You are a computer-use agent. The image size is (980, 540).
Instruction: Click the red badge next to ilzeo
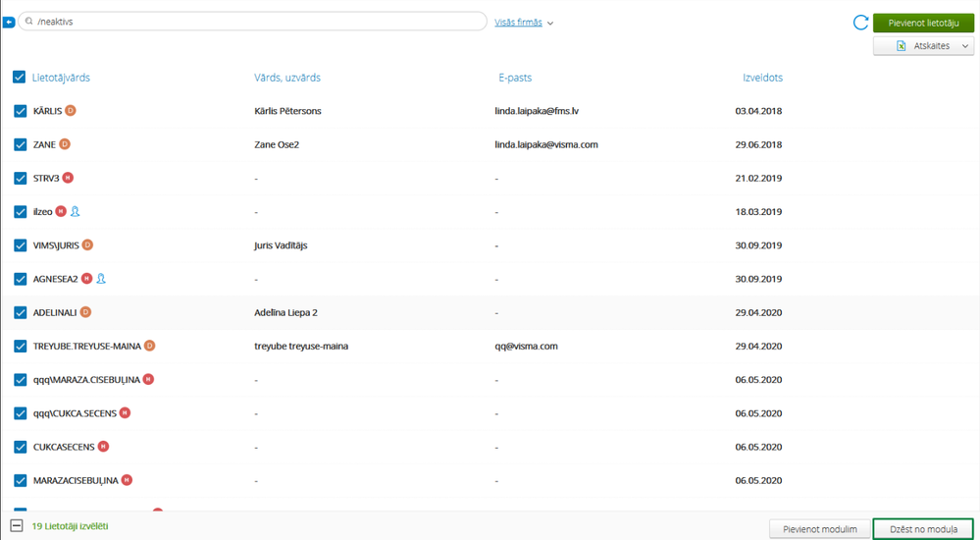coord(61,211)
